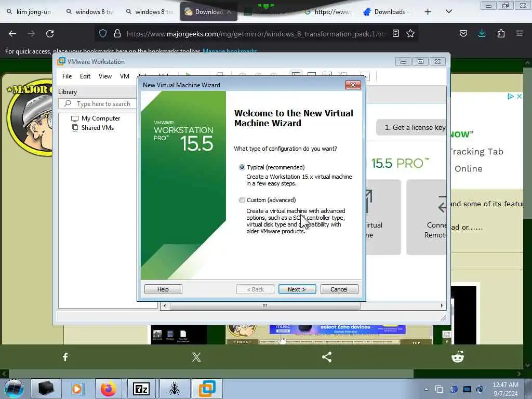The width and height of the screenshot is (532, 399).
Task: Share the page on Reddit
Action: point(458,357)
